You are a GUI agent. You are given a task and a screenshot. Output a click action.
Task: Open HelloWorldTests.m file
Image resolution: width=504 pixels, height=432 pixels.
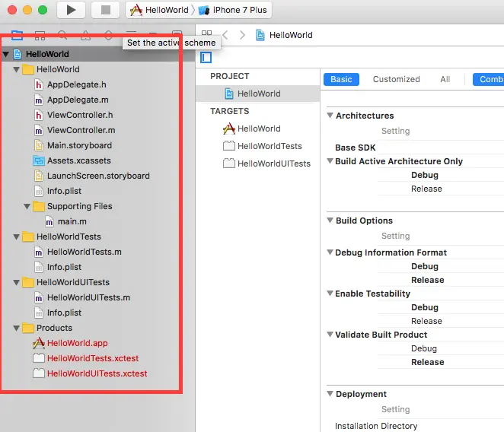(x=78, y=253)
